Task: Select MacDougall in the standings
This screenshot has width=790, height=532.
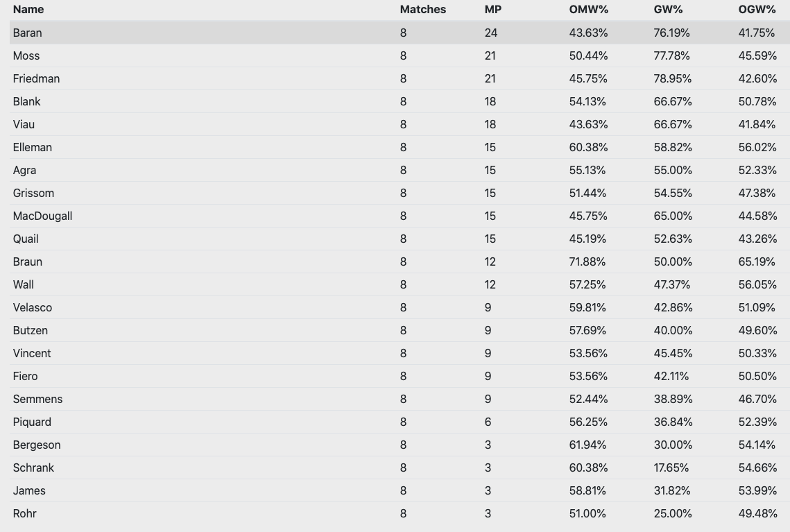Action: [x=42, y=216]
